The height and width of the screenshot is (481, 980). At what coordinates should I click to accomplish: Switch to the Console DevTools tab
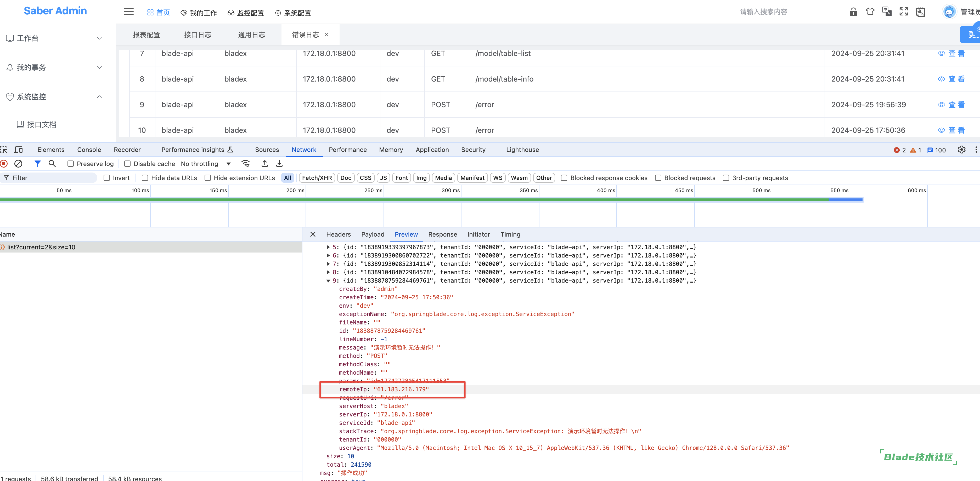pyautogui.click(x=89, y=150)
